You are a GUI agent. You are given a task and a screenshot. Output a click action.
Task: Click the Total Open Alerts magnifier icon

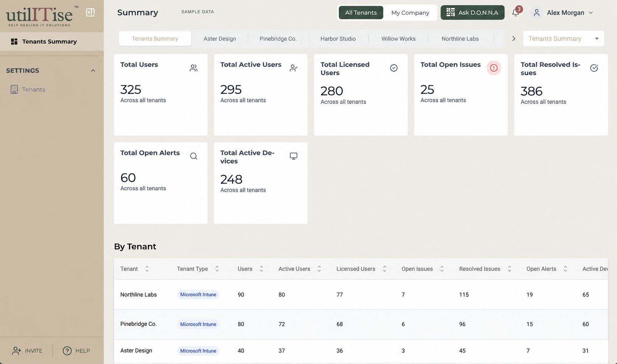[194, 156]
